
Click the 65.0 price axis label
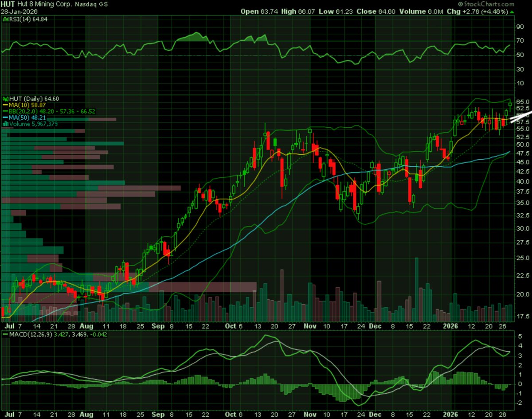(522, 102)
